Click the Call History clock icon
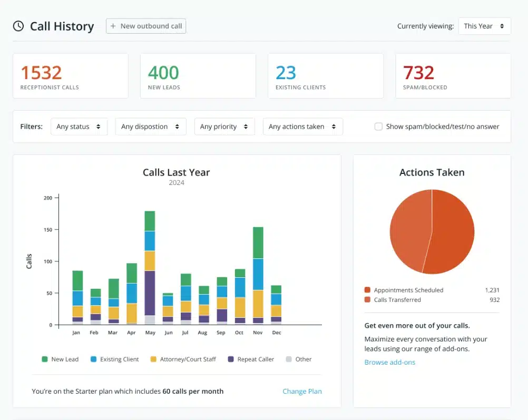 18,26
